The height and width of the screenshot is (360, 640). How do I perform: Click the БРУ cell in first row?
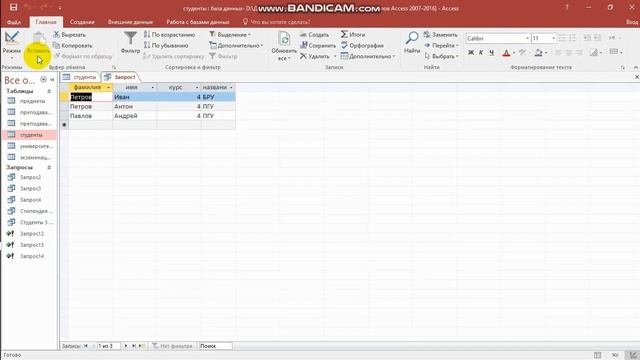pos(218,97)
